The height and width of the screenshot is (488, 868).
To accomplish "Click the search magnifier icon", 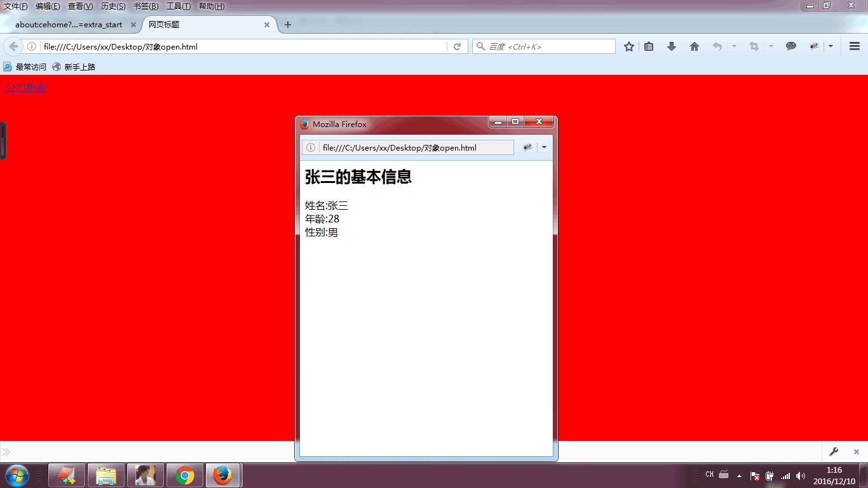I will tap(481, 46).
